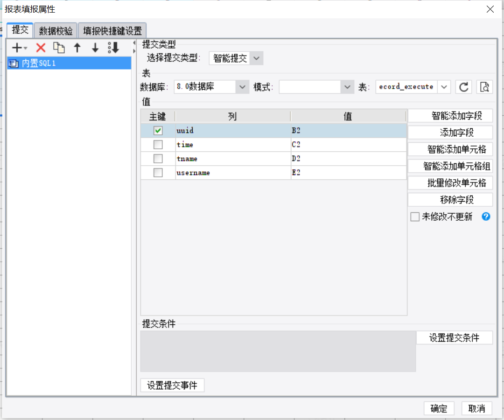Click the 智能添加单元格组 button
This screenshot has height=420, width=504.
[450, 166]
